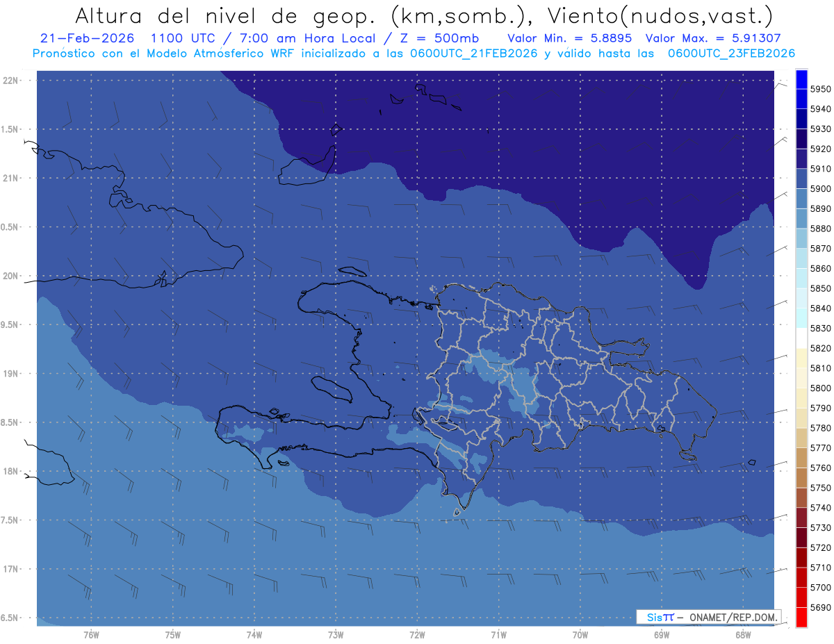Image resolution: width=834 pixels, height=644 pixels.
Task: Click the ONAMET/REP.DOM. credit label
Action: click(733, 617)
